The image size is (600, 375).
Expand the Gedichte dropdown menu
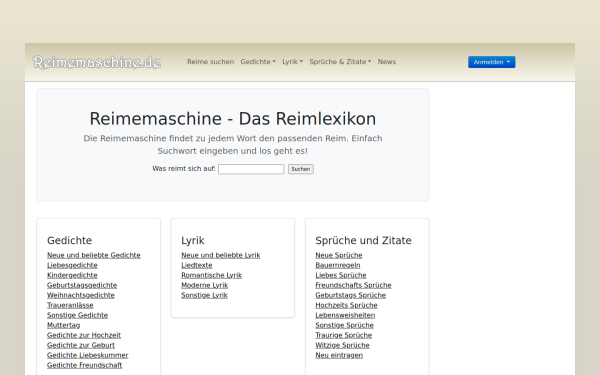[x=258, y=62]
